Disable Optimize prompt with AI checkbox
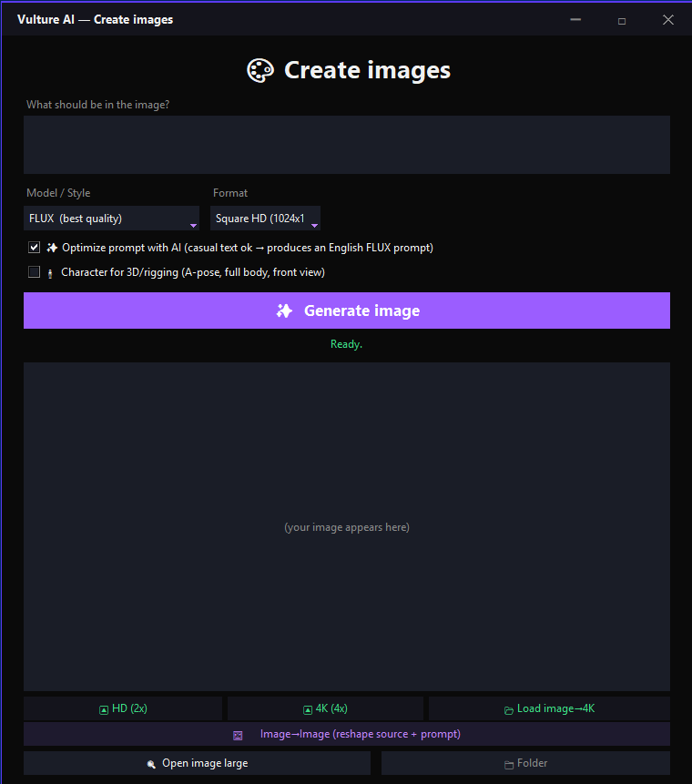The image size is (692, 784). pyautogui.click(x=34, y=248)
